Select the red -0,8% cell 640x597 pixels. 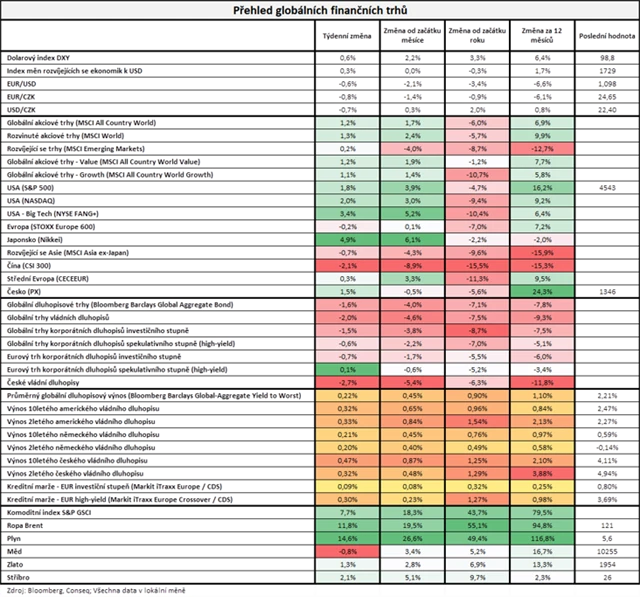tap(347, 550)
